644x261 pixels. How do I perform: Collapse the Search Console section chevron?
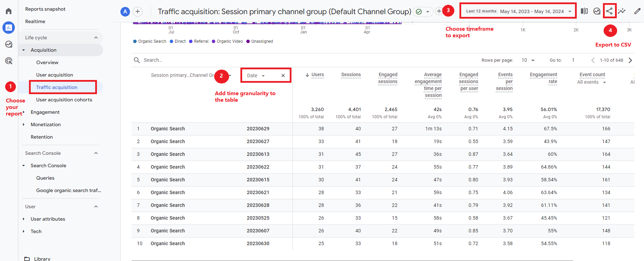(x=96, y=153)
